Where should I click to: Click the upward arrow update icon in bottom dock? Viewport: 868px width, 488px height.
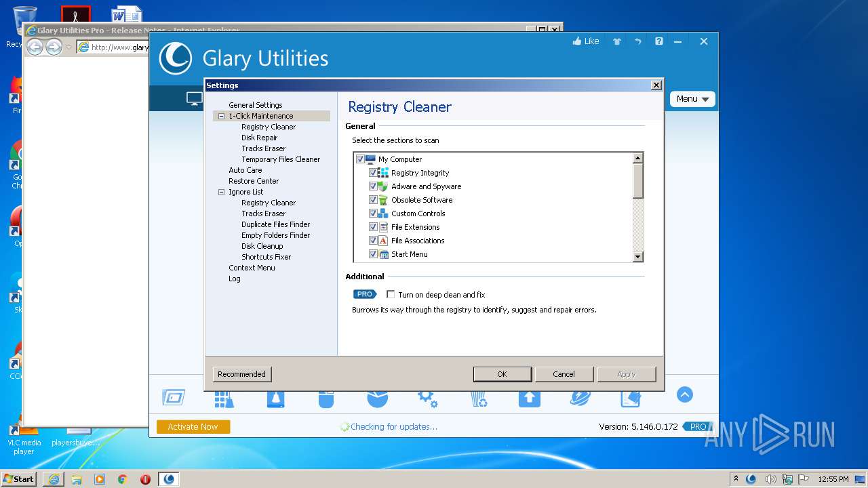tap(530, 399)
